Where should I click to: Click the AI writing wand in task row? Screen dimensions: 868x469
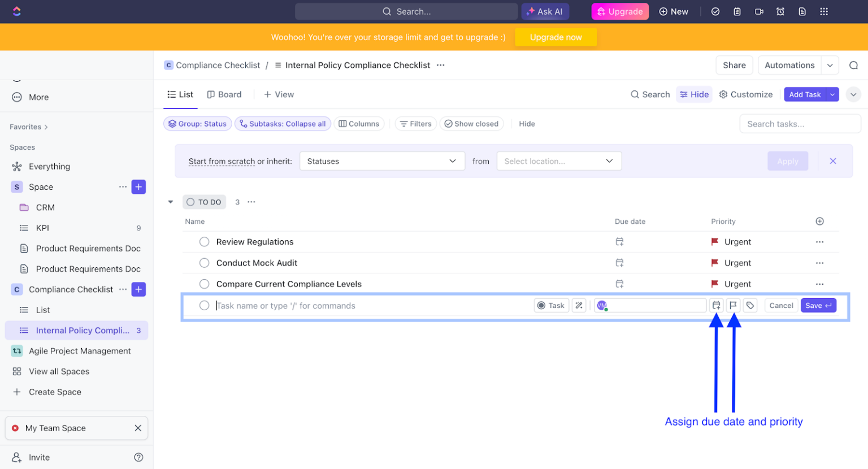pos(579,305)
